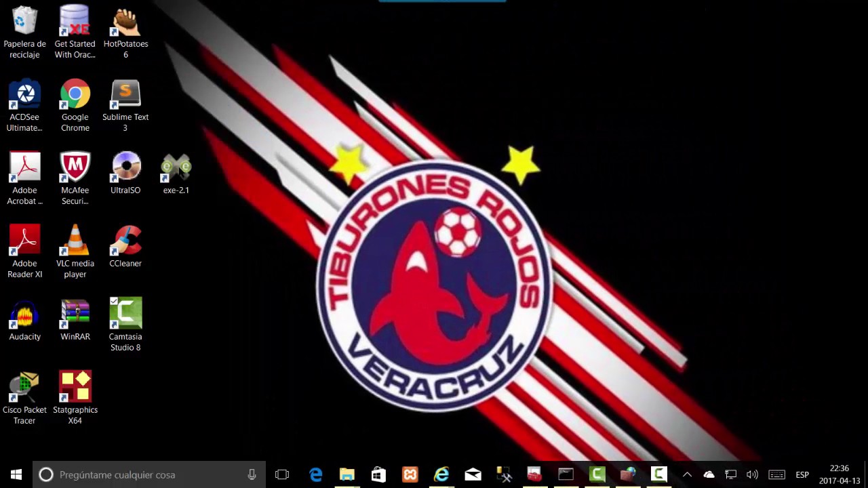Open the red toolbox taskbar app
Viewport: 868px width, 488px height.
(x=534, y=474)
